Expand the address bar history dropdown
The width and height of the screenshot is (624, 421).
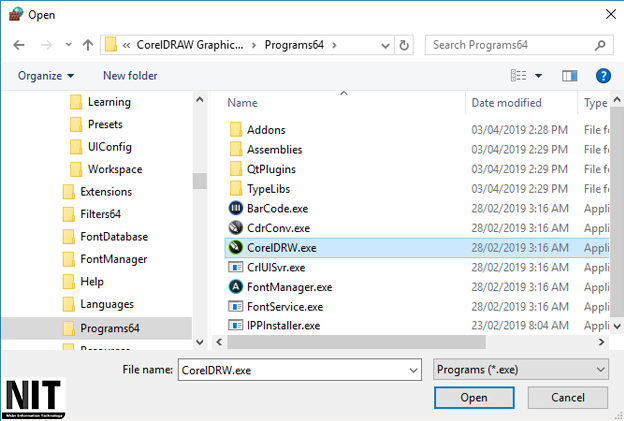pos(385,45)
